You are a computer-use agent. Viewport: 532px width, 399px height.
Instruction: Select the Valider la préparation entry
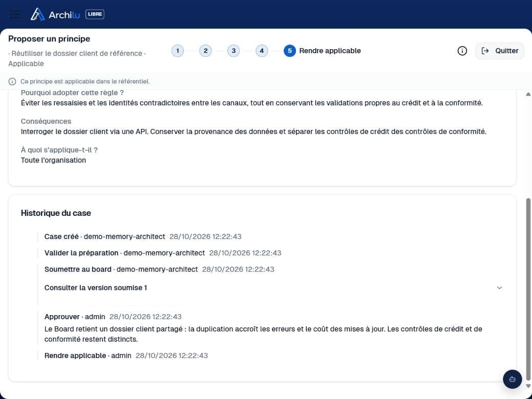click(x=163, y=253)
